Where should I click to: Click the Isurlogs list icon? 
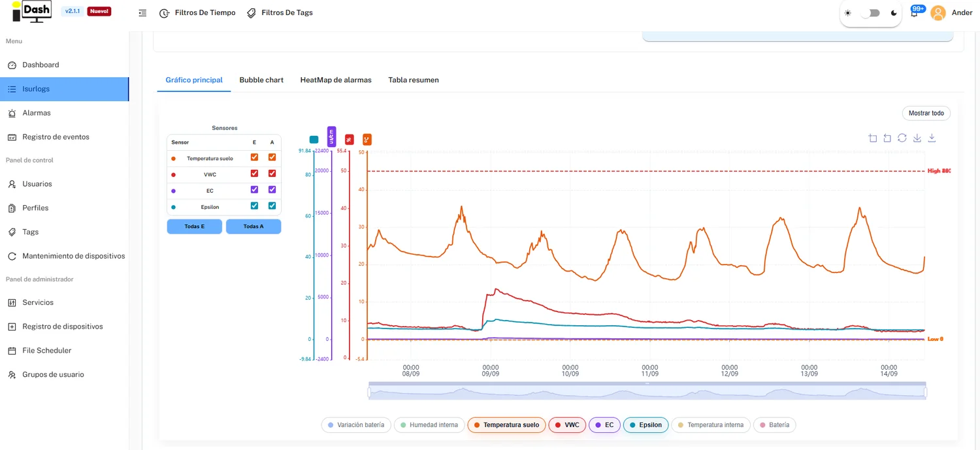pyautogui.click(x=12, y=89)
